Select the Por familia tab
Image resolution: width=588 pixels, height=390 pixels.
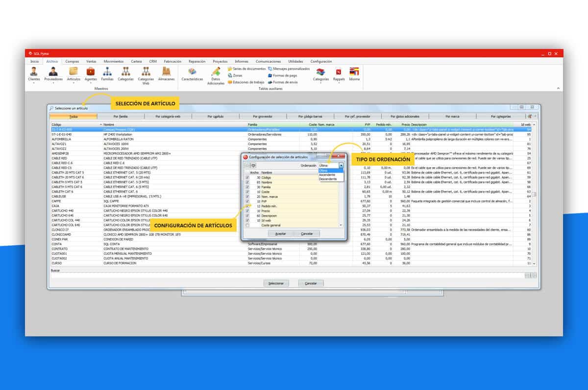pos(120,117)
